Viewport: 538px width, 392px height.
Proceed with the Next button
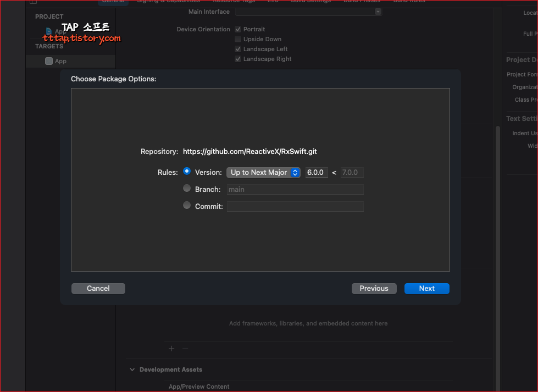[x=427, y=288]
